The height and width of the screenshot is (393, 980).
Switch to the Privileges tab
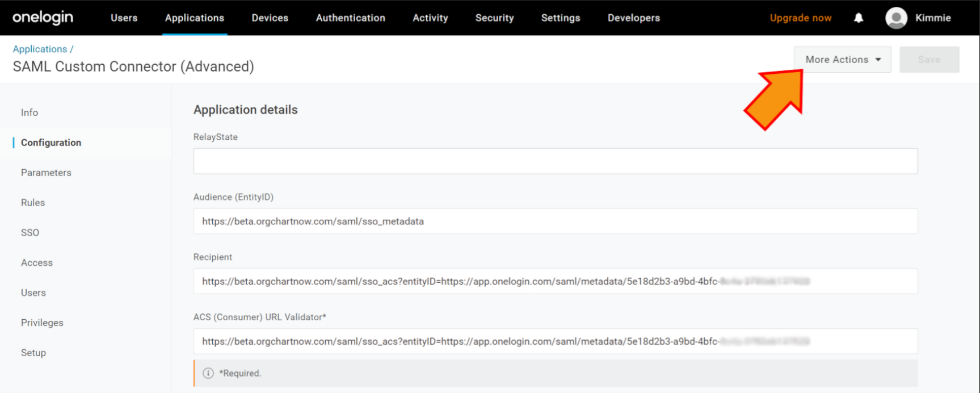tap(42, 323)
